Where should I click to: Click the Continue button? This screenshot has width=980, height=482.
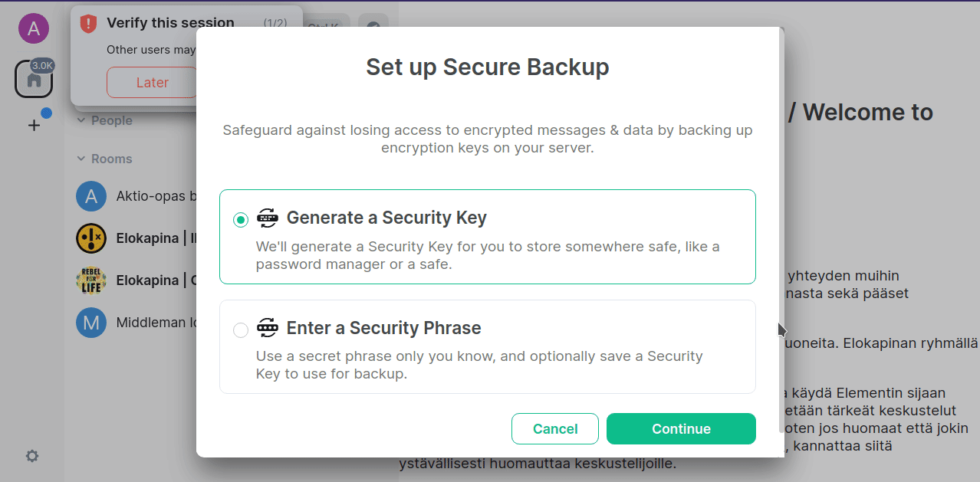[681, 429]
